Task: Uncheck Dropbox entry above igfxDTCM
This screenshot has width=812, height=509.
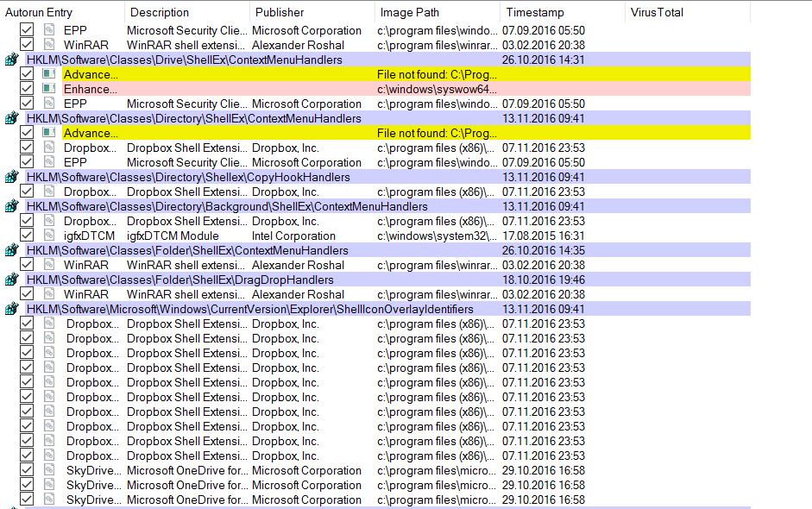Action: (27, 221)
